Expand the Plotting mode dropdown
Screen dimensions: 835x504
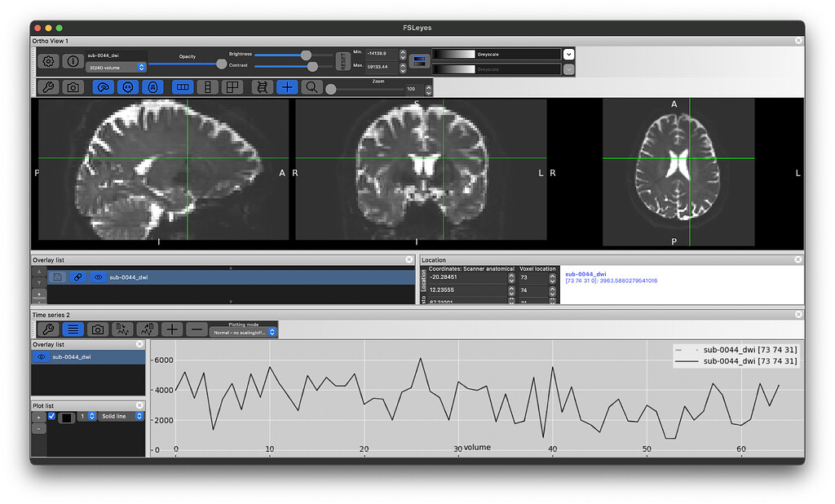click(243, 332)
